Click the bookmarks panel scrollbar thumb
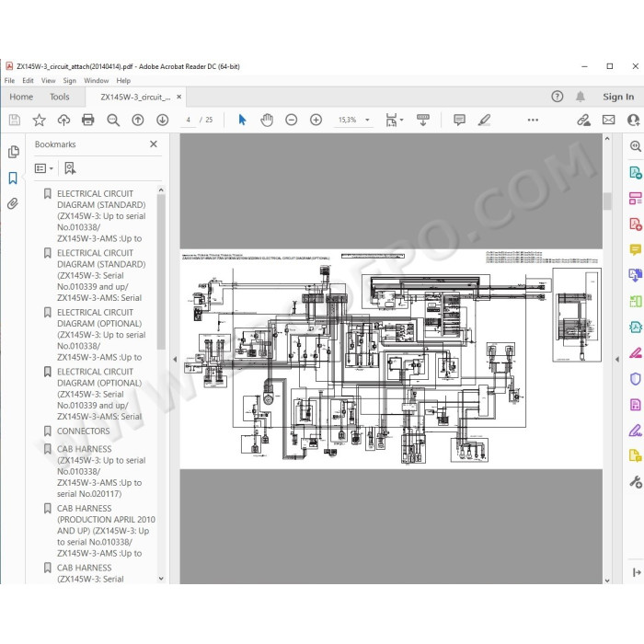The image size is (644, 644). click(x=161, y=272)
